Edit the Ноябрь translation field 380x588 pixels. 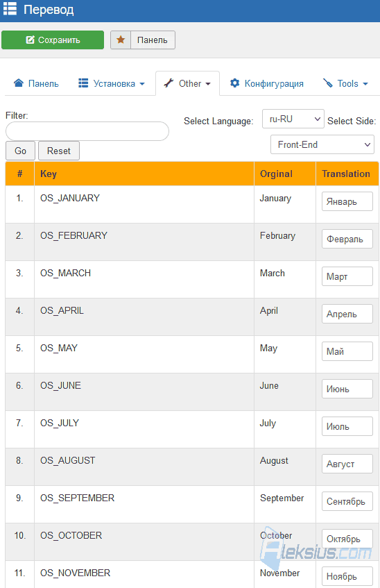[x=347, y=576]
